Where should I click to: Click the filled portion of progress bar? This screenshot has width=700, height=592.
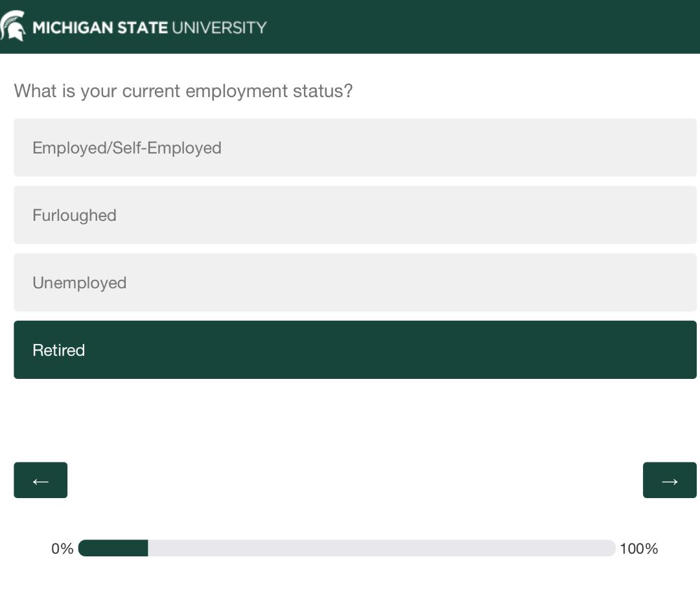click(113, 548)
